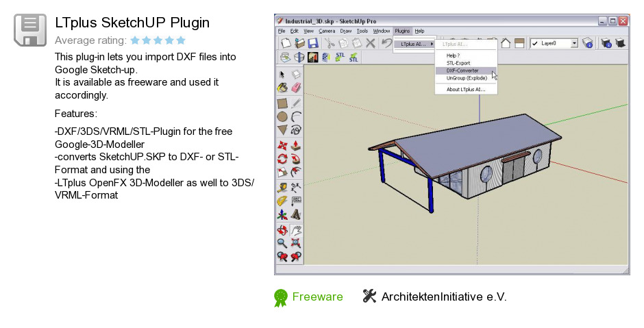644x328 pixels.
Task: Select the Tape Measure tool
Action: [282, 188]
